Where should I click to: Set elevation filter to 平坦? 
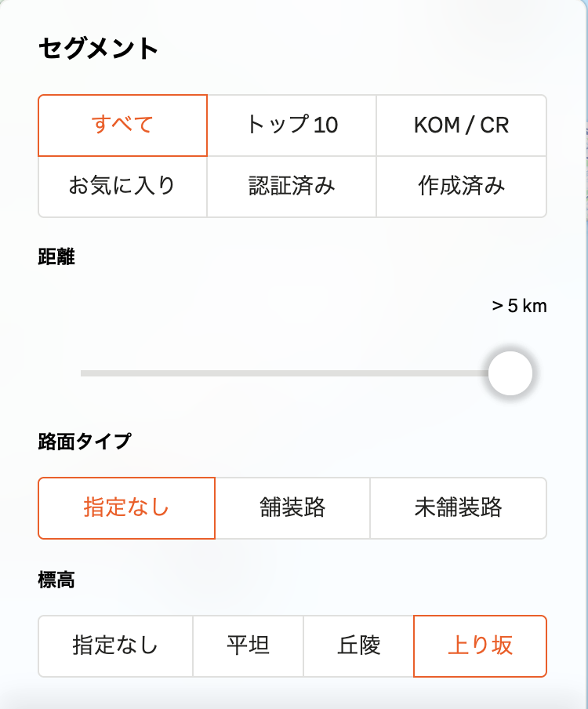point(248,645)
